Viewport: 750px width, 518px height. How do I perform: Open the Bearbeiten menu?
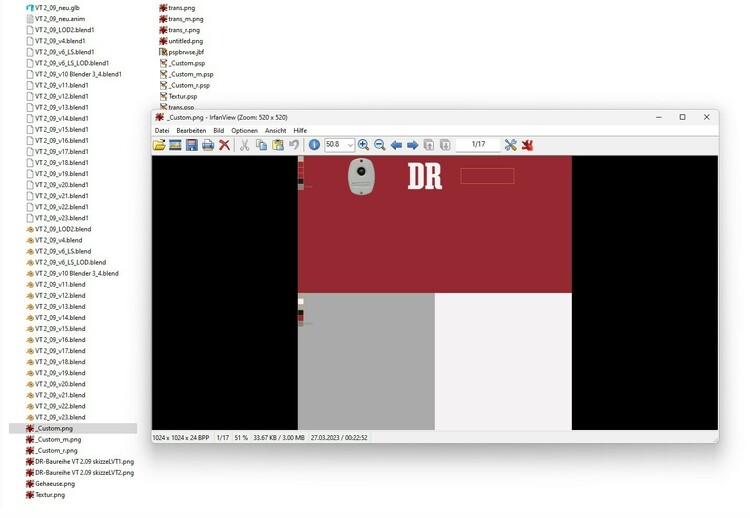click(191, 131)
